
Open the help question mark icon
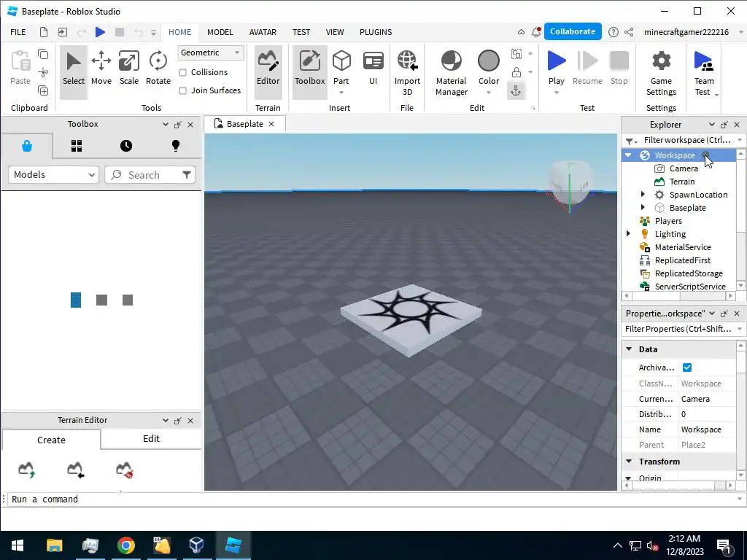(613, 32)
